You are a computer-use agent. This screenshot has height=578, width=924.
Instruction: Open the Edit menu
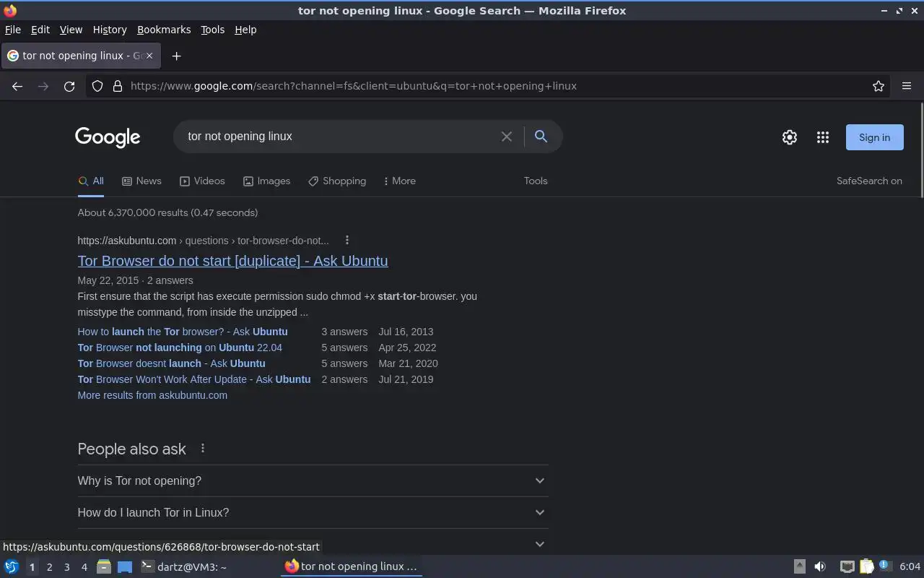pyautogui.click(x=40, y=30)
